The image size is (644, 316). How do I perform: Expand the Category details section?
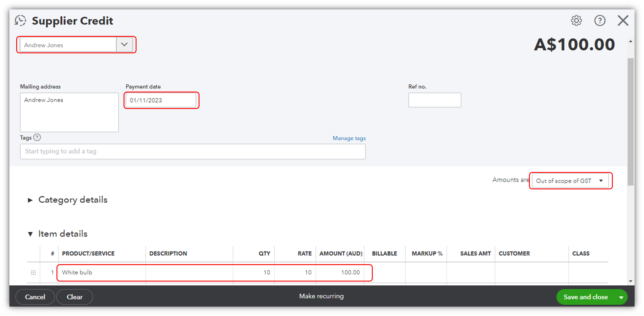(30, 200)
